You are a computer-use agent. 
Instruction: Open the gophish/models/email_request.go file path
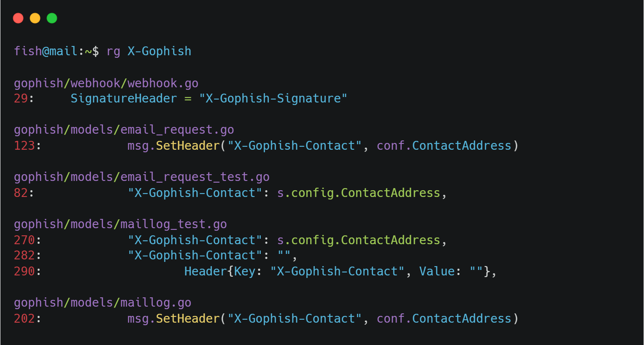[x=124, y=129]
